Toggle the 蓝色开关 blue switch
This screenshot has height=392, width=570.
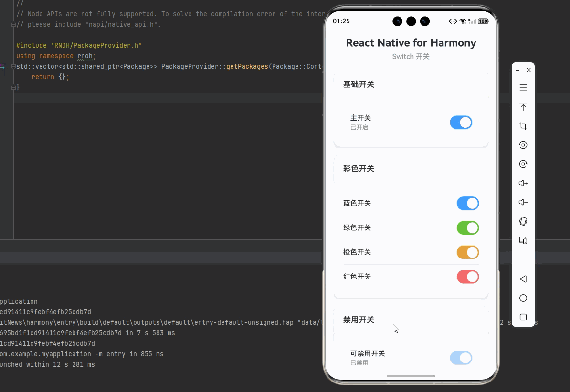(x=468, y=204)
